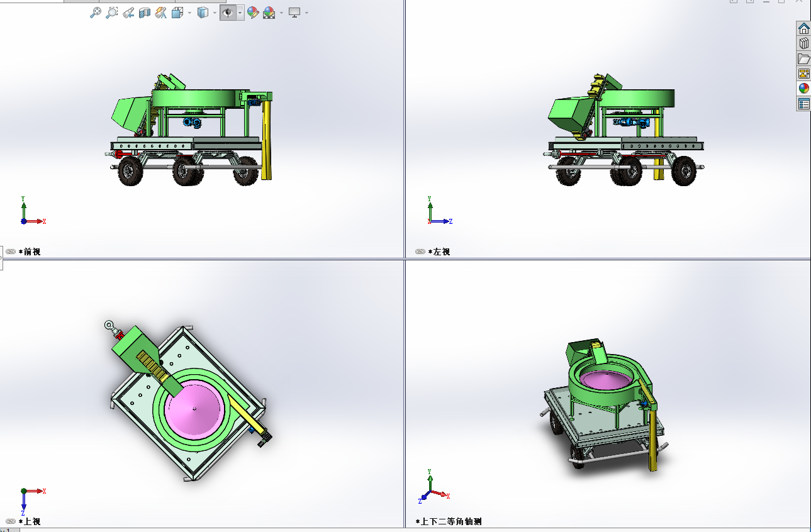Open the Dynamic Annotation Views tool
Image resolution: width=811 pixels, height=532 pixels.
(x=161, y=13)
